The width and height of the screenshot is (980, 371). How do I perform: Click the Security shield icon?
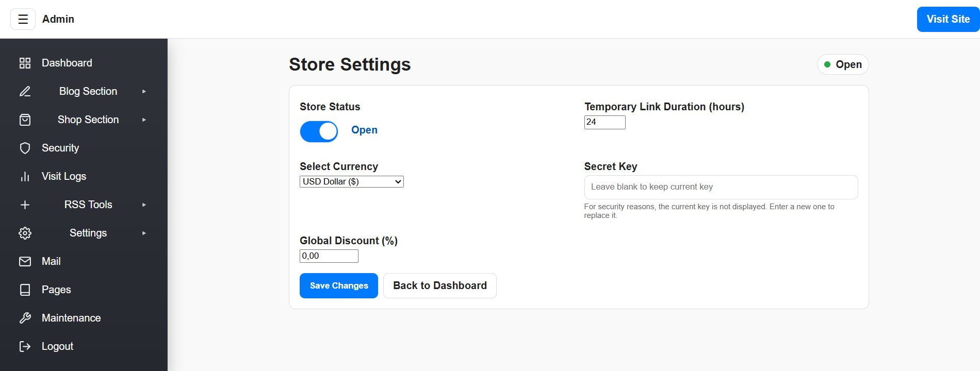coord(25,148)
